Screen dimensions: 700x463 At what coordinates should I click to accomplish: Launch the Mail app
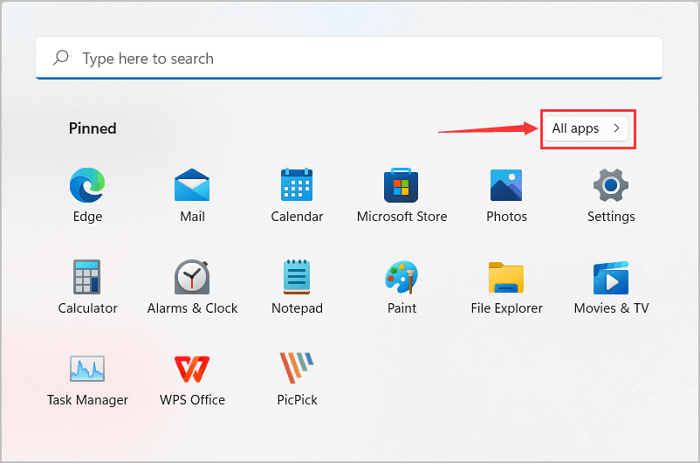[192, 186]
